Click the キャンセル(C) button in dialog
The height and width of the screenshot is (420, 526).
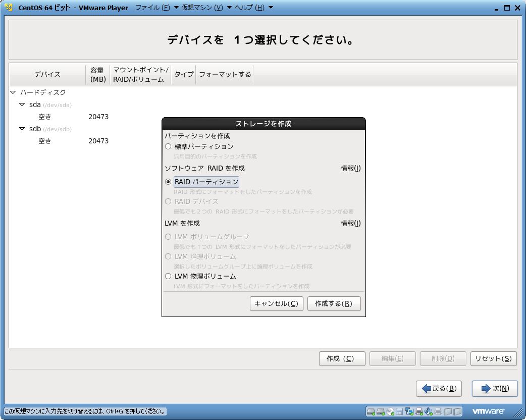[x=277, y=303]
